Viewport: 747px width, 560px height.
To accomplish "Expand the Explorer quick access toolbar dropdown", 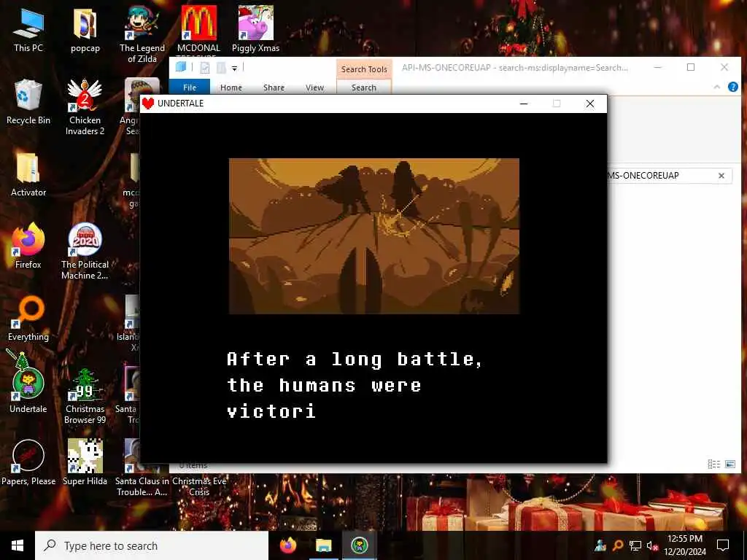I will point(234,69).
